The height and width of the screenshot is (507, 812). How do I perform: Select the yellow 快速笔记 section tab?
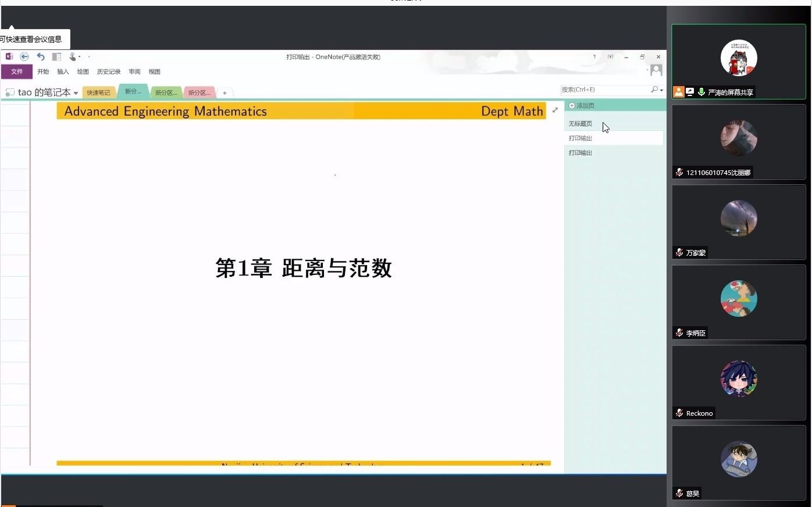(98, 92)
